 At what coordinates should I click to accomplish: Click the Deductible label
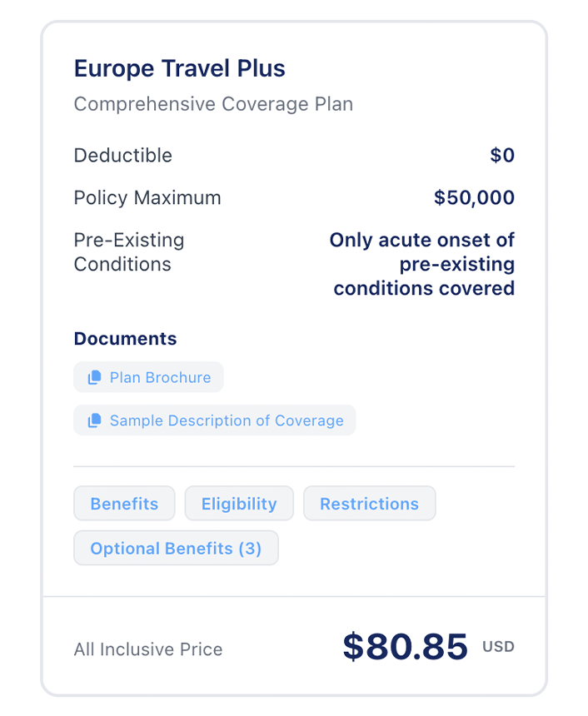tap(123, 156)
